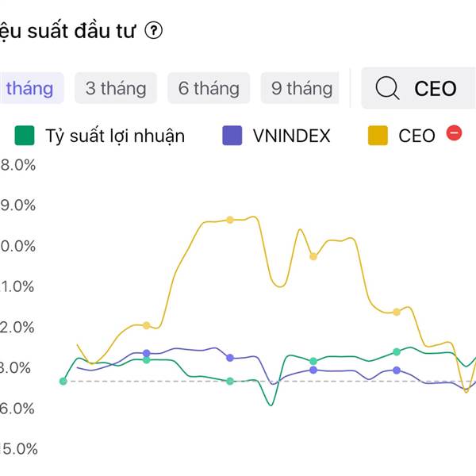The width and height of the screenshot is (476, 476).
Task: Select the leftmost yellow CEO data point
Action: (147, 325)
